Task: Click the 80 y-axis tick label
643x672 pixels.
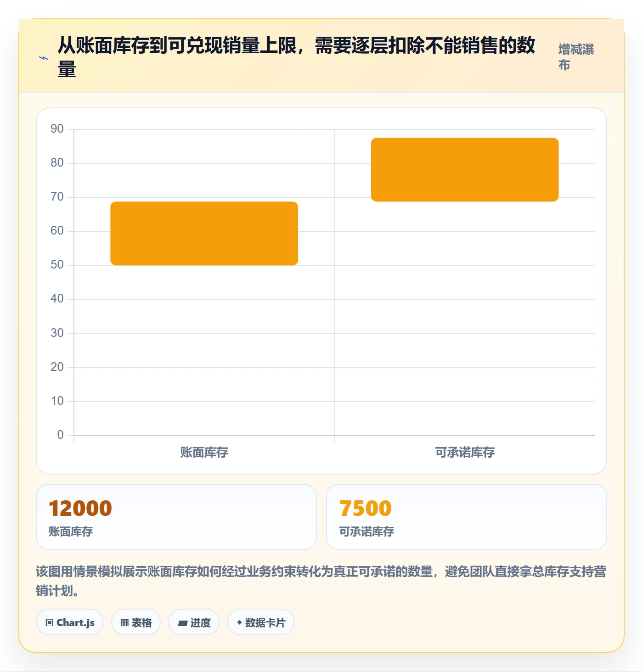Action: coord(57,162)
